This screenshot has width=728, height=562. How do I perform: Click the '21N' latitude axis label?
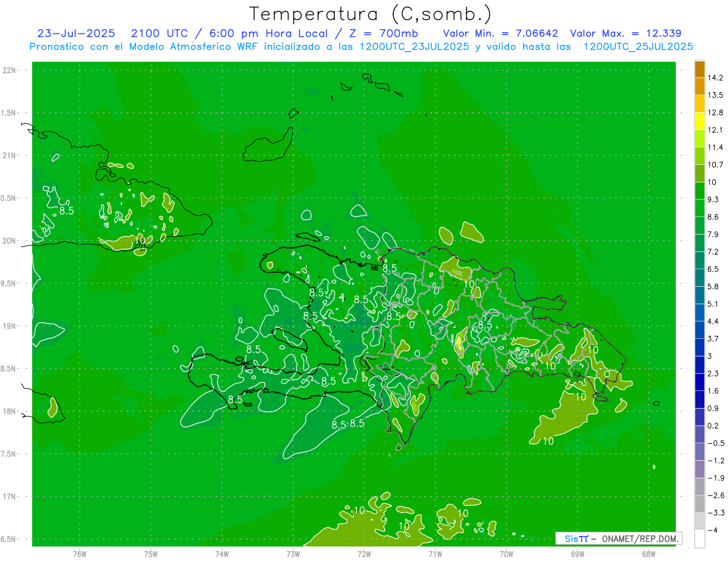tap(10, 155)
